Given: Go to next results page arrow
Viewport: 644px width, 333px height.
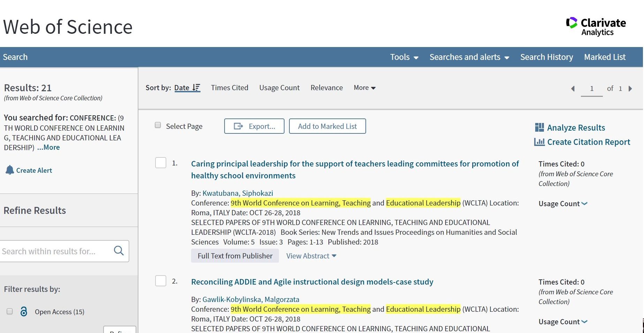Looking at the screenshot, I should tap(630, 88).
